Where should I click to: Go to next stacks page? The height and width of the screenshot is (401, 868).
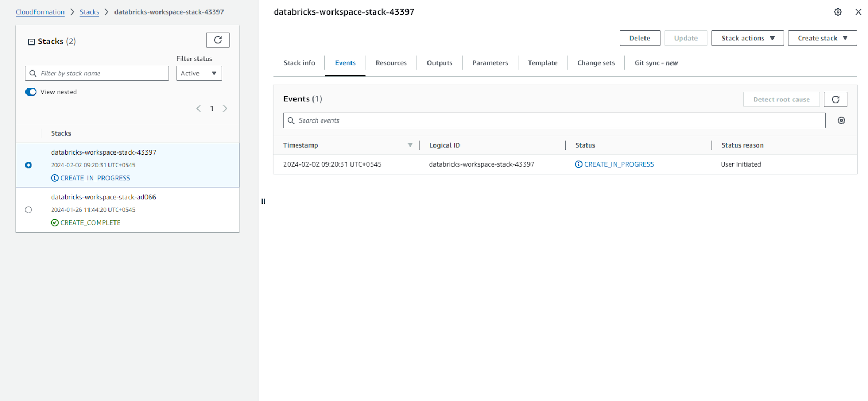(225, 109)
